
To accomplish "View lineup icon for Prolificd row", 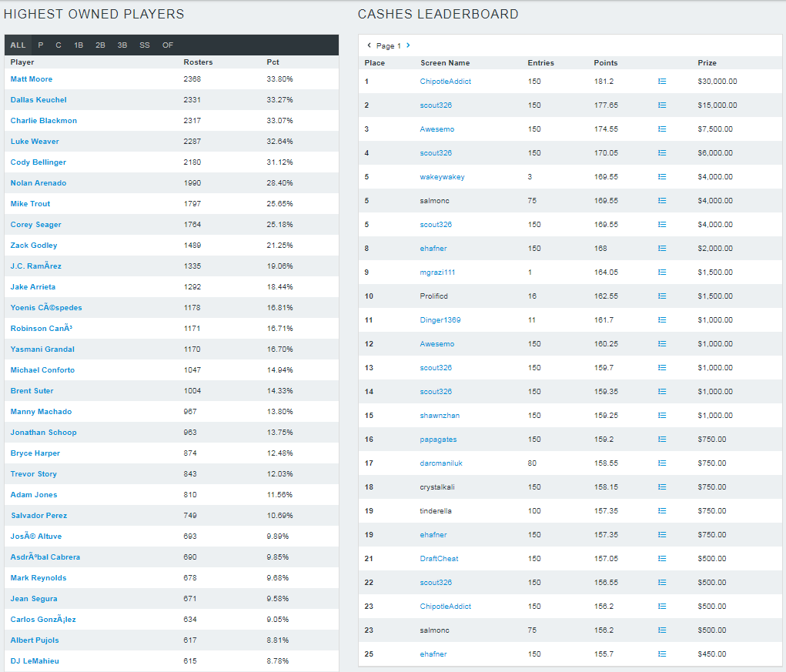I will pyautogui.click(x=662, y=296).
